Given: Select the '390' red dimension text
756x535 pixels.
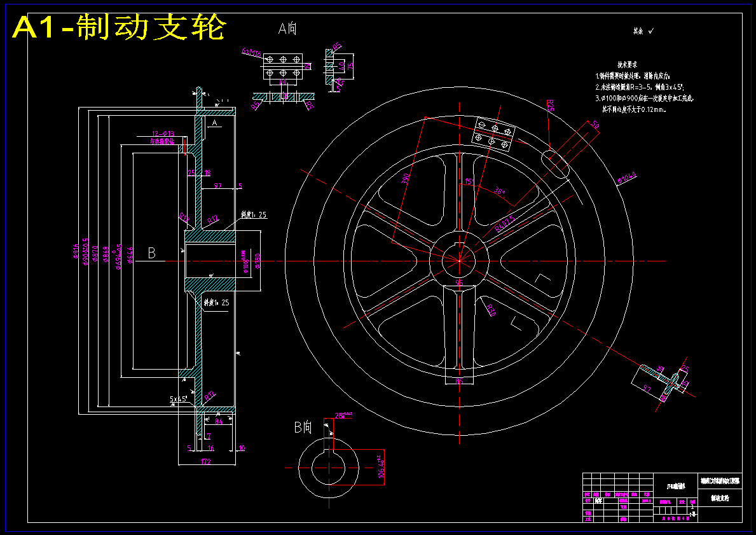Looking at the screenshot, I should click(406, 179).
